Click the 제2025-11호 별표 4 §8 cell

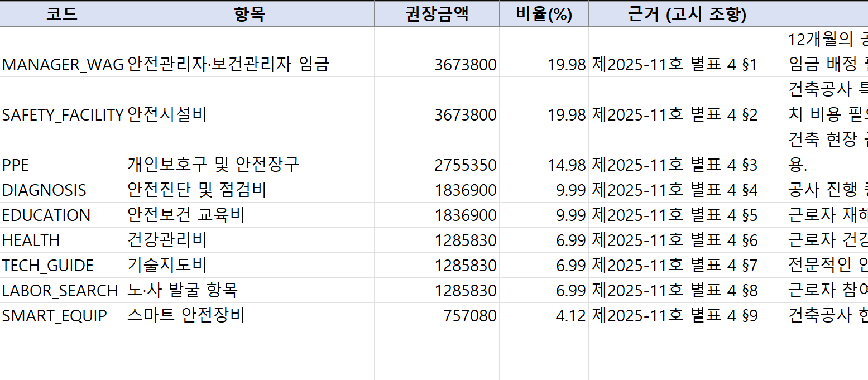click(x=687, y=290)
